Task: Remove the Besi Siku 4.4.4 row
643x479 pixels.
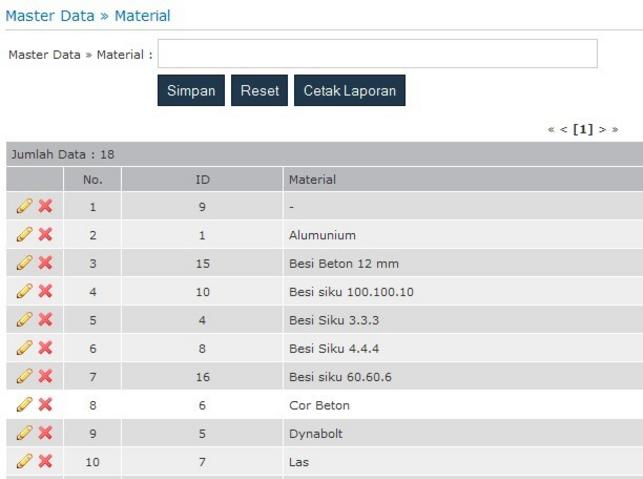Action: [45, 348]
